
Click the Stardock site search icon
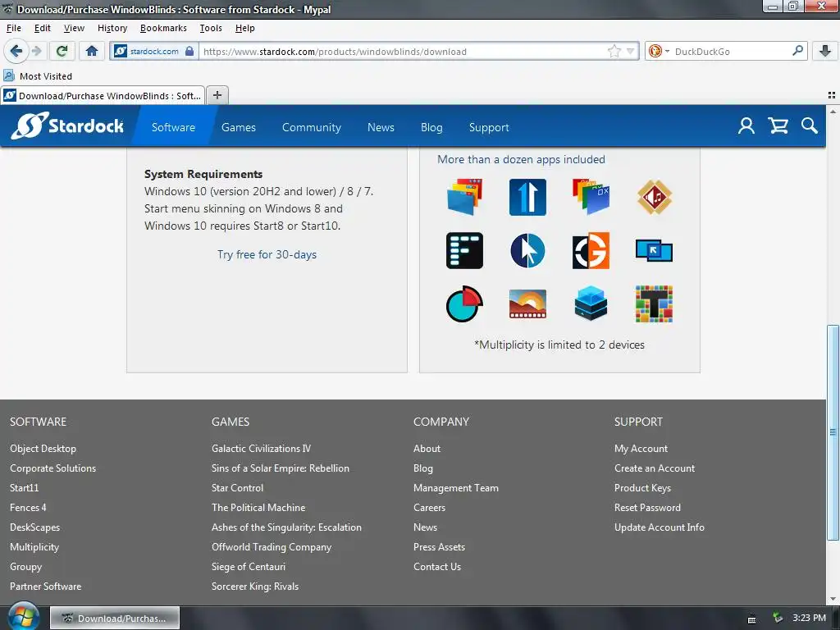(809, 126)
